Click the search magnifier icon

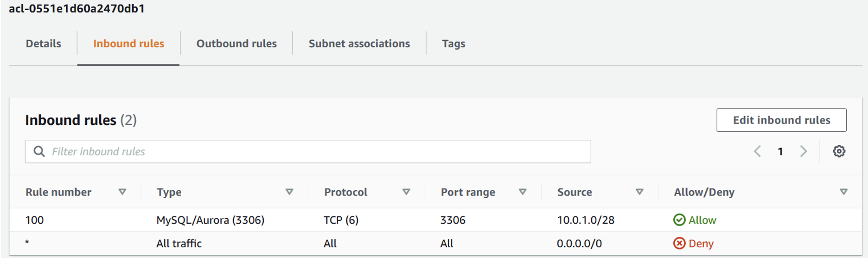click(x=39, y=151)
